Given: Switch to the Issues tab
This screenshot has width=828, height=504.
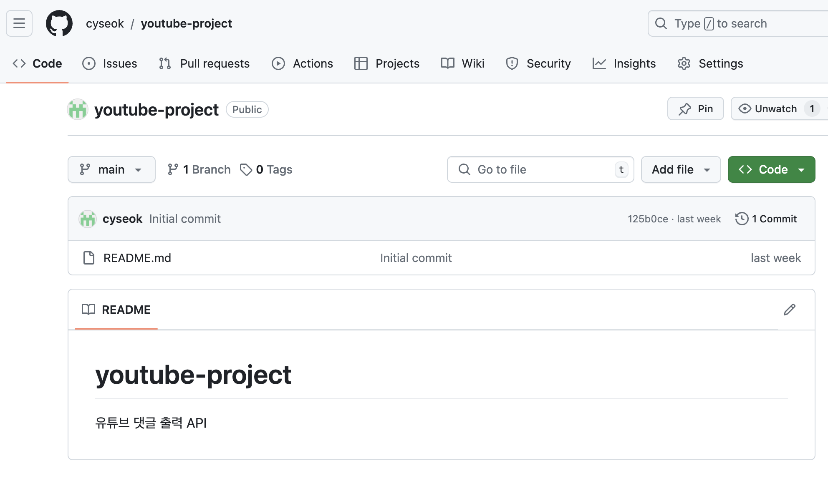Looking at the screenshot, I should 110,63.
